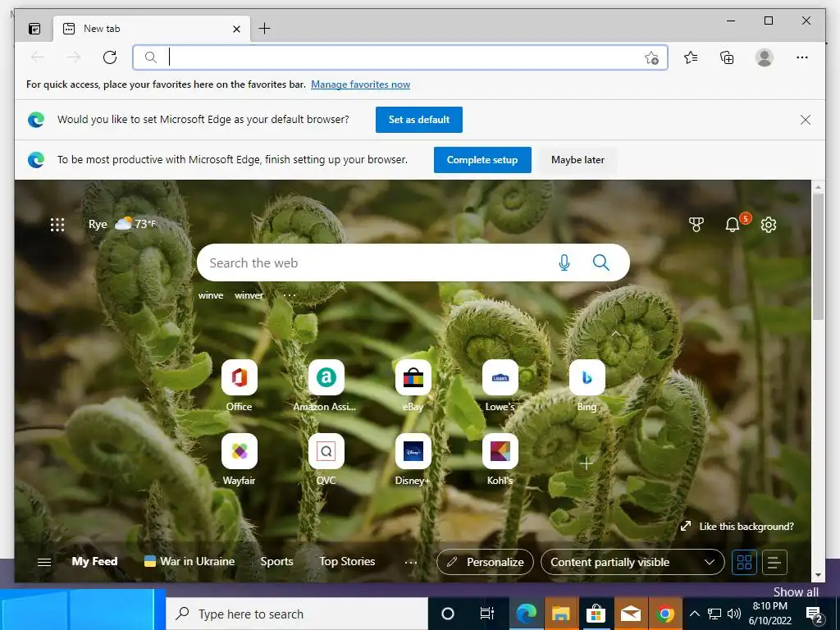
Task: Open Wayfair quick link
Action: pos(239,459)
